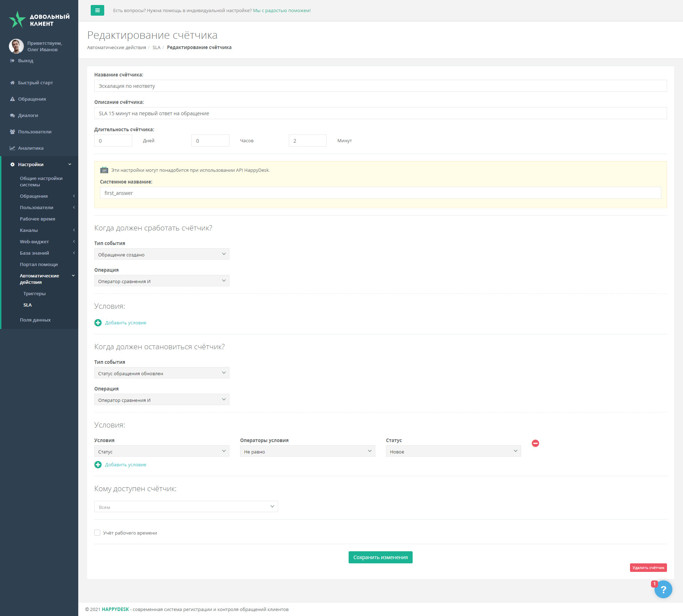
Task: Click the blue help question mark bubble
Action: (x=663, y=589)
